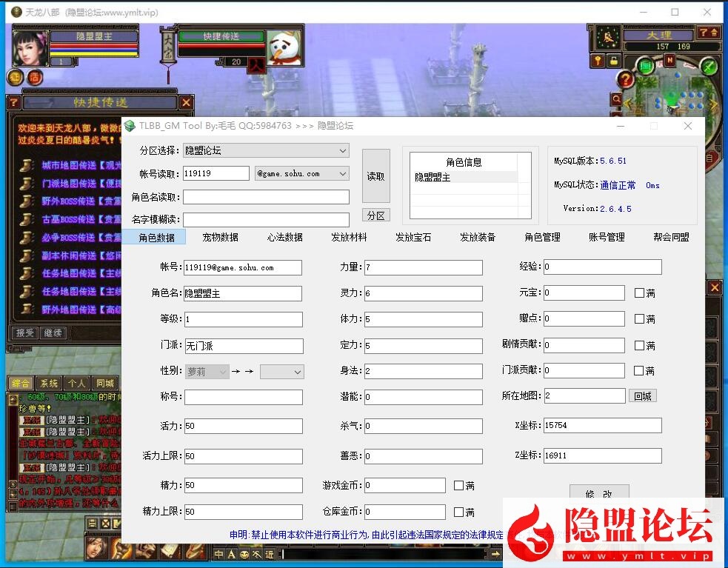Click the 帐号读取 input field
728x568 pixels.
point(216,173)
